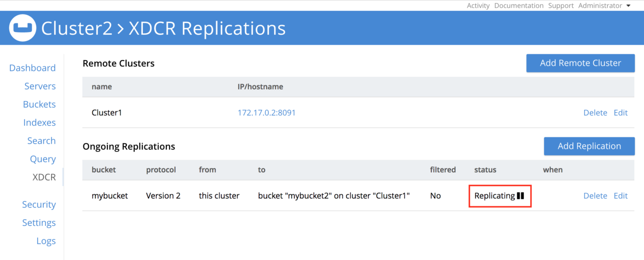Open the Documentation link

tap(519, 6)
